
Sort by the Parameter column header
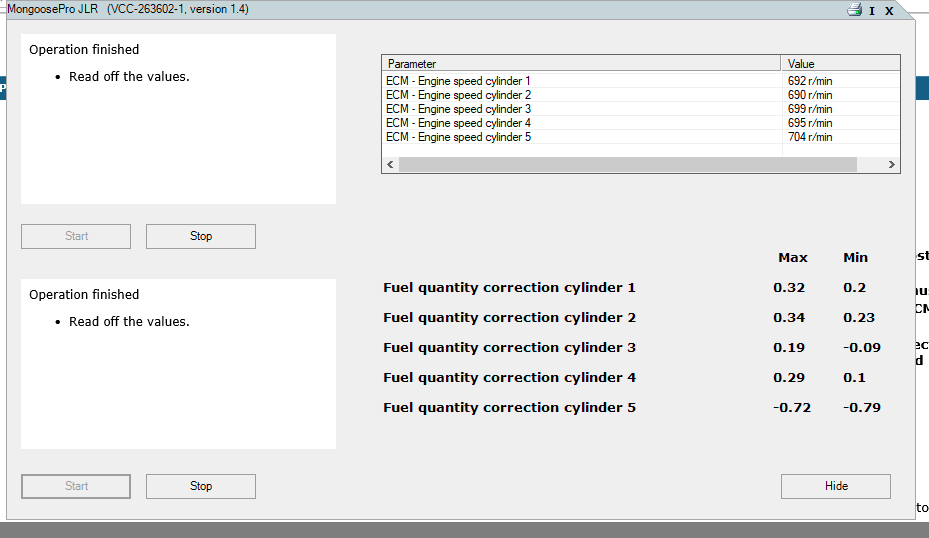coord(580,64)
